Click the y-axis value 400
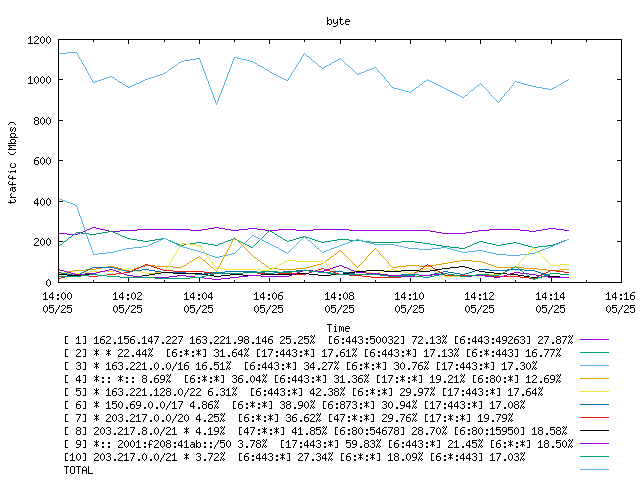Image resolution: width=640 pixels, height=480 pixels. (42, 202)
